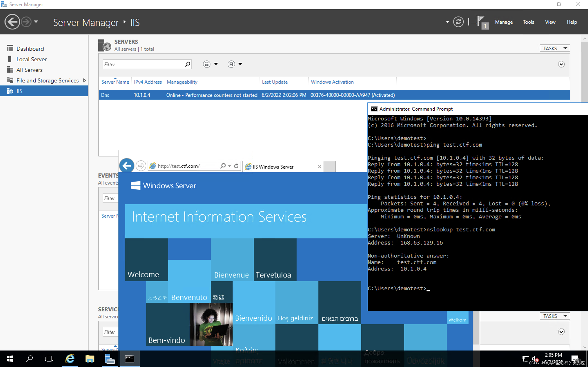The image size is (588, 367).
Task: Click the Command Prompt window icon
Action: [374, 109]
